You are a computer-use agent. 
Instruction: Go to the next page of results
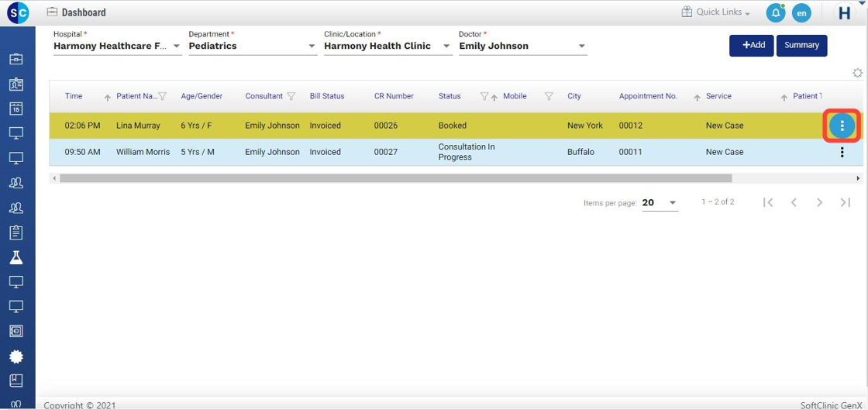click(x=819, y=202)
